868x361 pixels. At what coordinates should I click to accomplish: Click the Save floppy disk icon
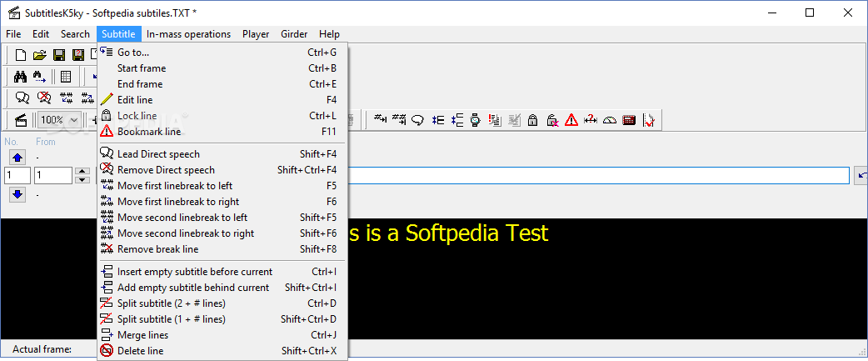58,55
